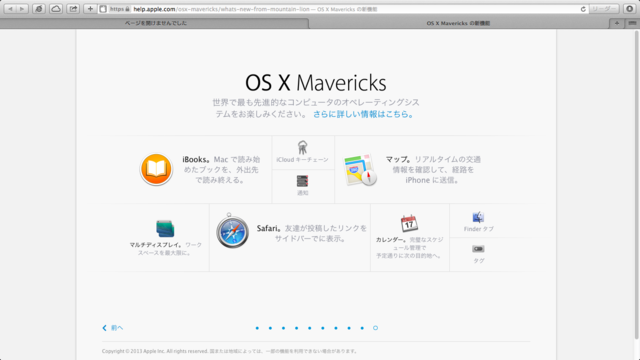Select the sixth page indicator dot
The height and width of the screenshot is (360, 640).
tap(323, 328)
